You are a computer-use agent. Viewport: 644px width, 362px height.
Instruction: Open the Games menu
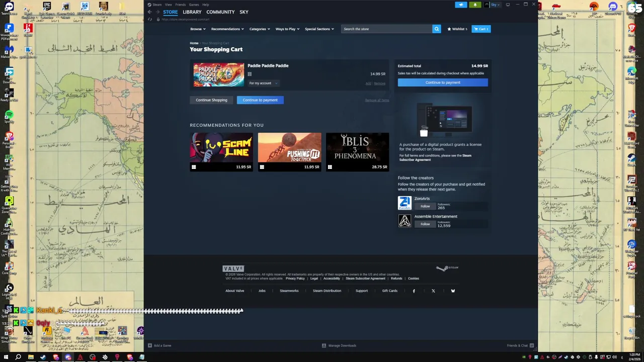click(194, 5)
